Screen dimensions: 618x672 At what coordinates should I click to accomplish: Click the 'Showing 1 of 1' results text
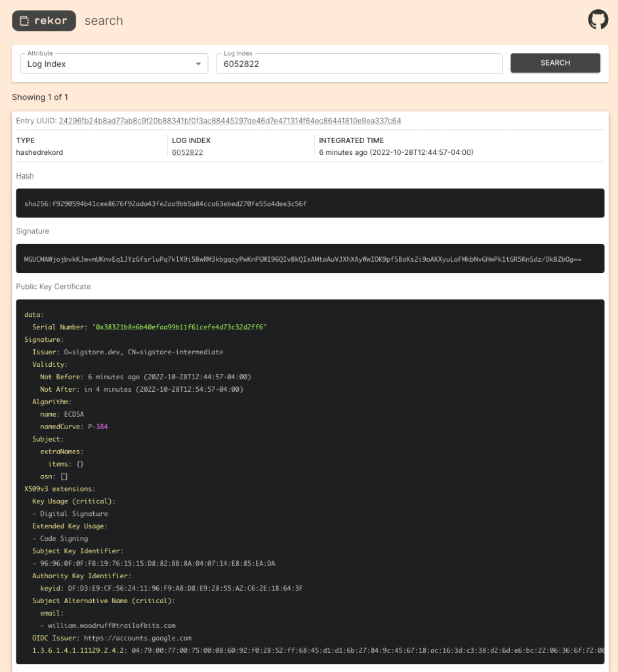(40, 97)
